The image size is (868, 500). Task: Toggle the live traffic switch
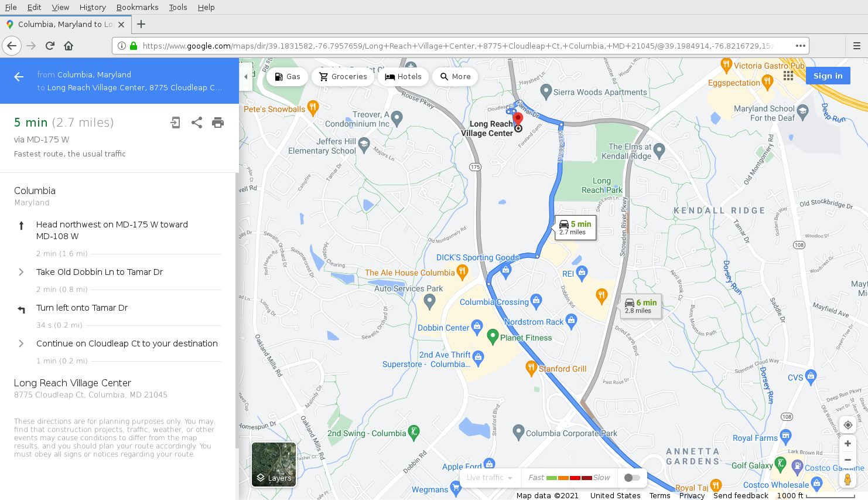coord(632,478)
